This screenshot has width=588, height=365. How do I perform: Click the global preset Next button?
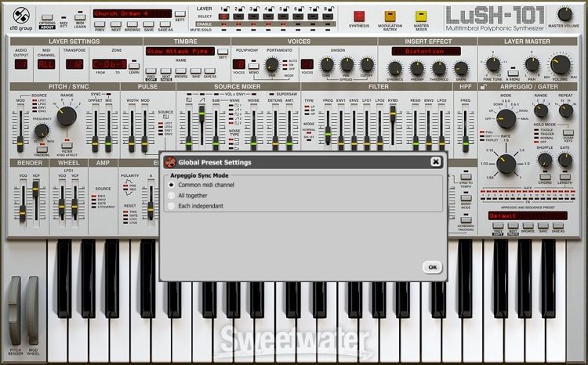[116, 24]
